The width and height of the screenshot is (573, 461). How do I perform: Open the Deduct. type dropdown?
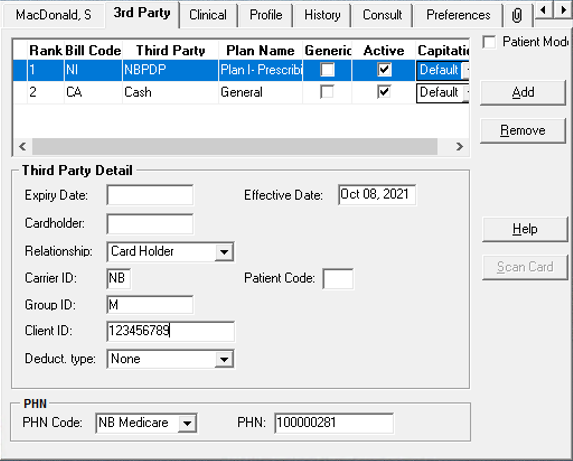click(x=224, y=359)
